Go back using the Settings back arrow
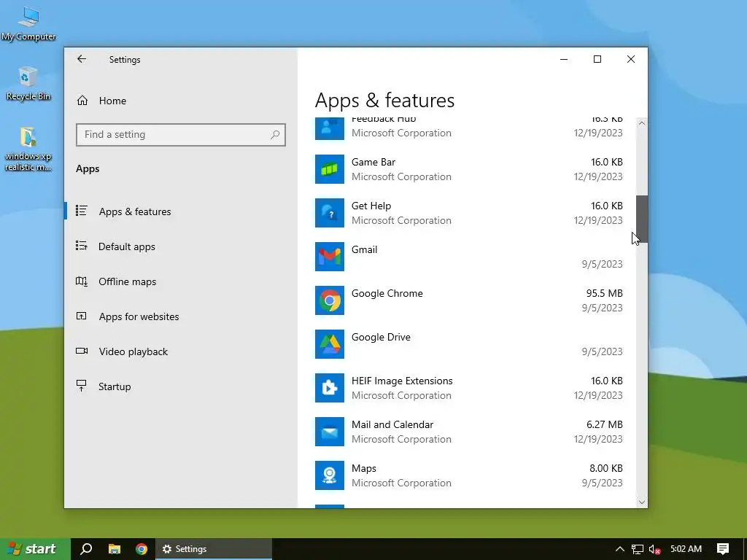The image size is (747, 560). tap(82, 59)
